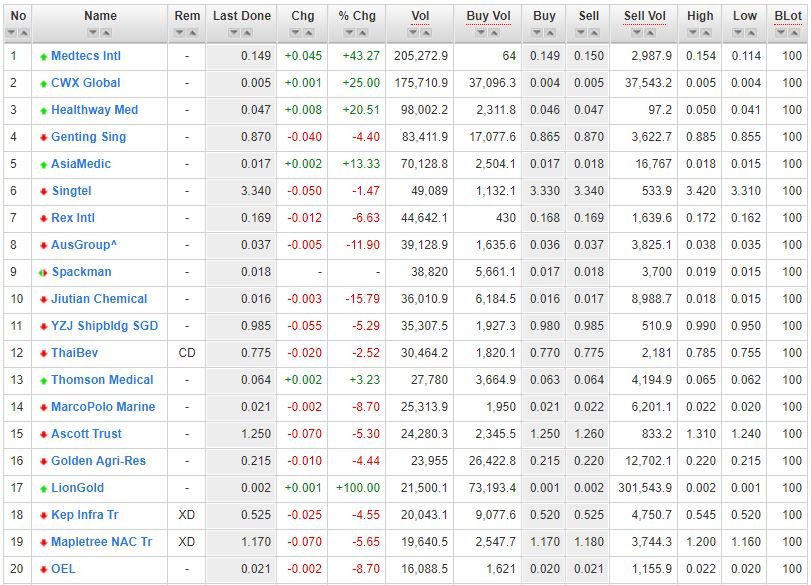811x585 pixels.
Task: Select volume 205,272.9 for Medtecs
Action: (x=420, y=56)
